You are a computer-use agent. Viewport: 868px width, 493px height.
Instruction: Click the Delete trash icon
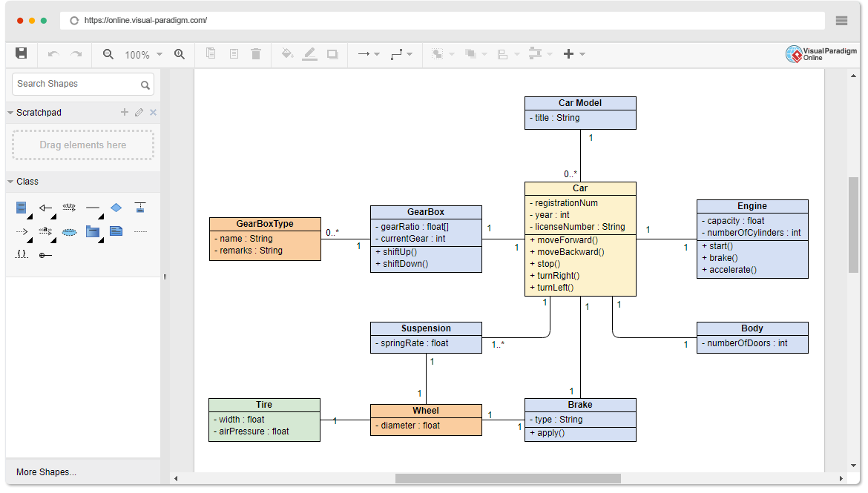click(256, 53)
